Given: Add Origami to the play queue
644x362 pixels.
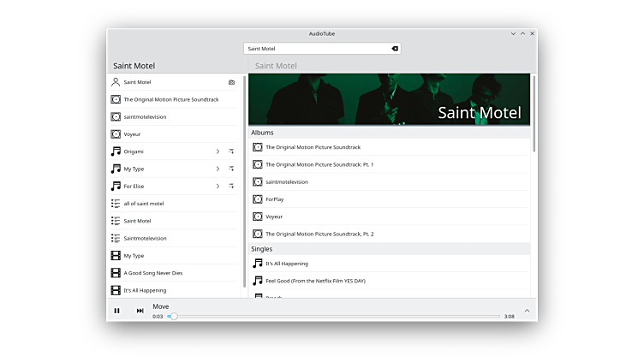Looking at the screenshot, I should coord(231,151).
